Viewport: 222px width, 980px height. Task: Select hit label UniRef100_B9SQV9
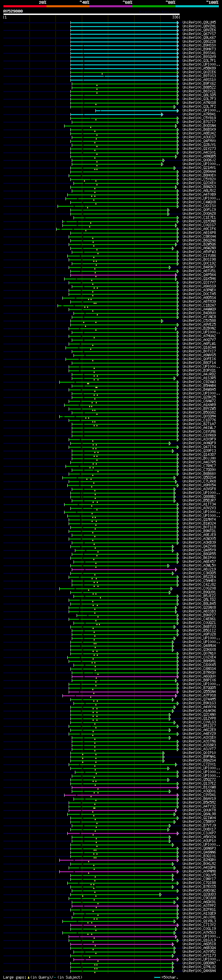point(199,57)
